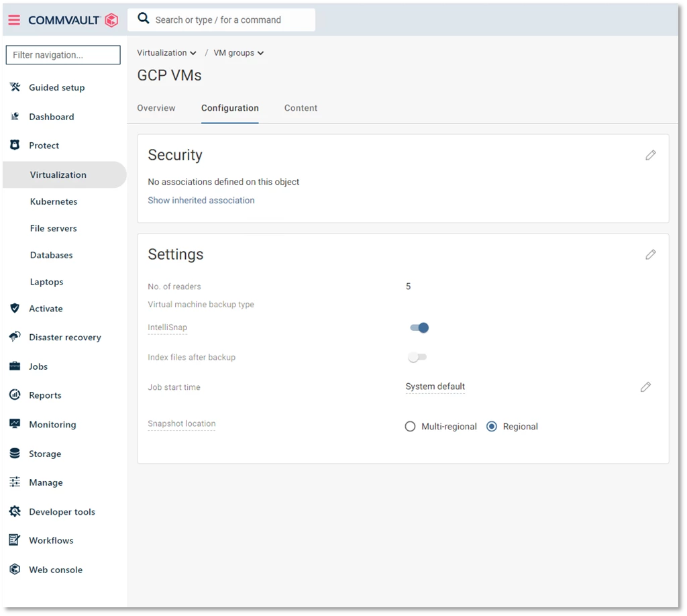Click the Job start time label
This screenshot has height=616, width=687.
(x=174, y=387)
